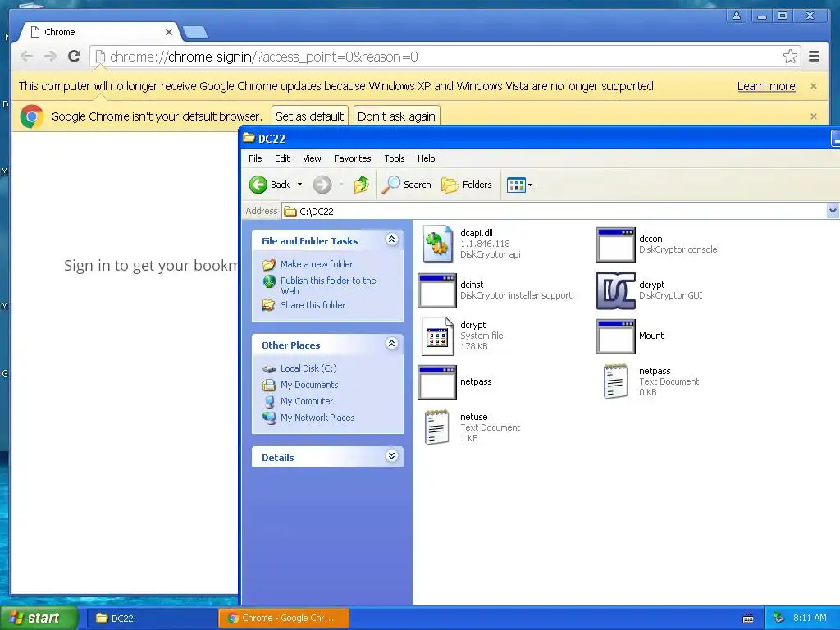
Task: Switch to Chrome taskbar button
Action: coord(284,619)
